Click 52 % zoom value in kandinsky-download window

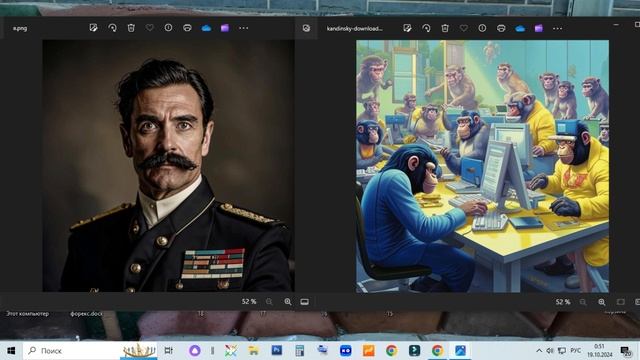[x=563, y=302]
